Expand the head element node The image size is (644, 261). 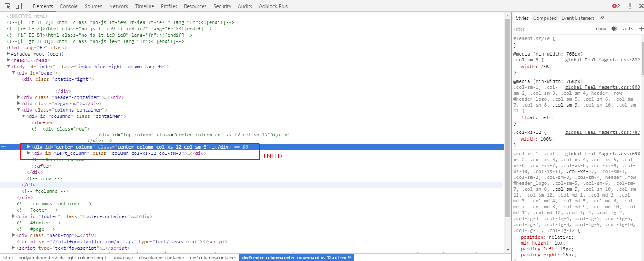click(x=9, y=60)
